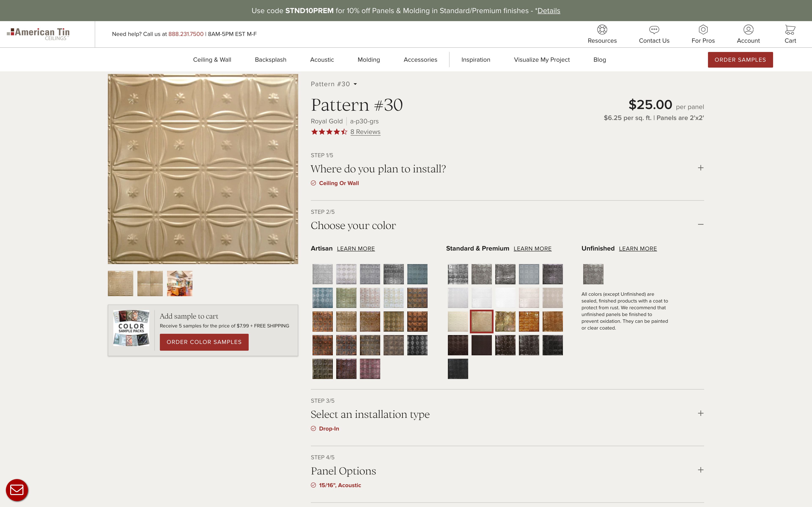Expand the Where do you plan to install section
Screen dimensions: 812x507
pyautogui.click(x=700, y=168)
